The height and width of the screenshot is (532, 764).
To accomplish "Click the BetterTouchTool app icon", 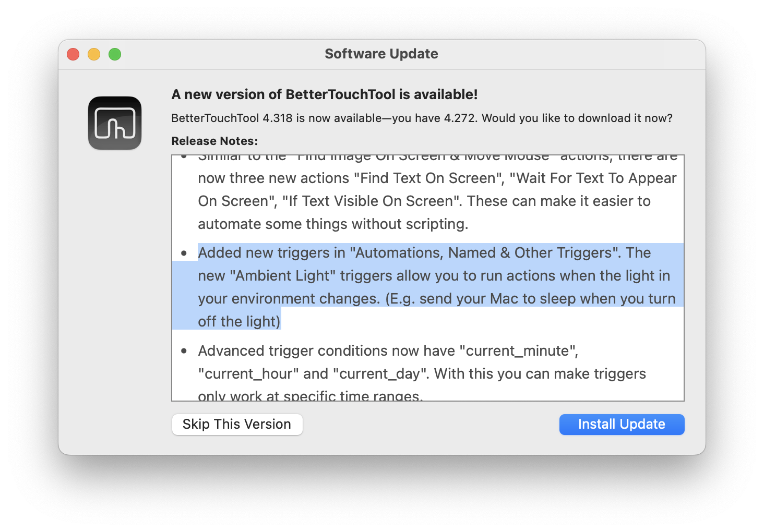I will [x=115, y=123].
